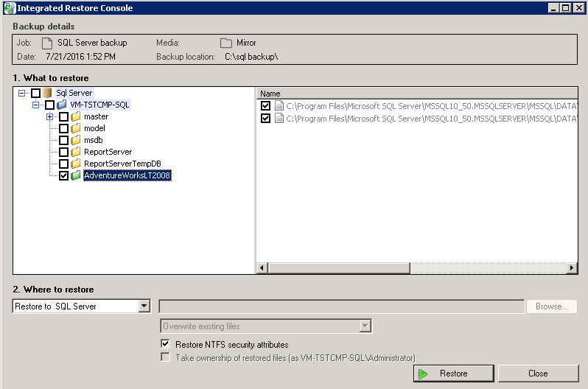
Task: Click the date '7/21/2016 1:52 PM'
Action: [80, 57]
